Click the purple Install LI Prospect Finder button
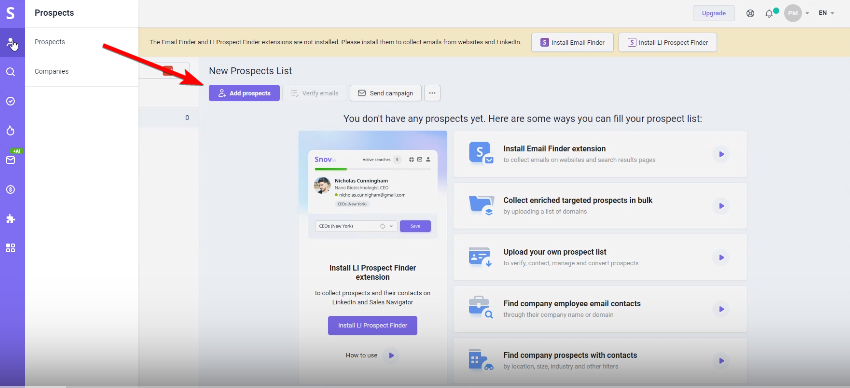 tap(372, 326)
